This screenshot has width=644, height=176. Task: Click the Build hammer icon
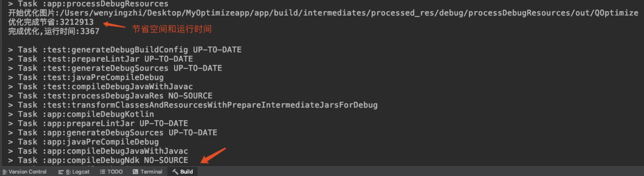[x=175, y=172]
